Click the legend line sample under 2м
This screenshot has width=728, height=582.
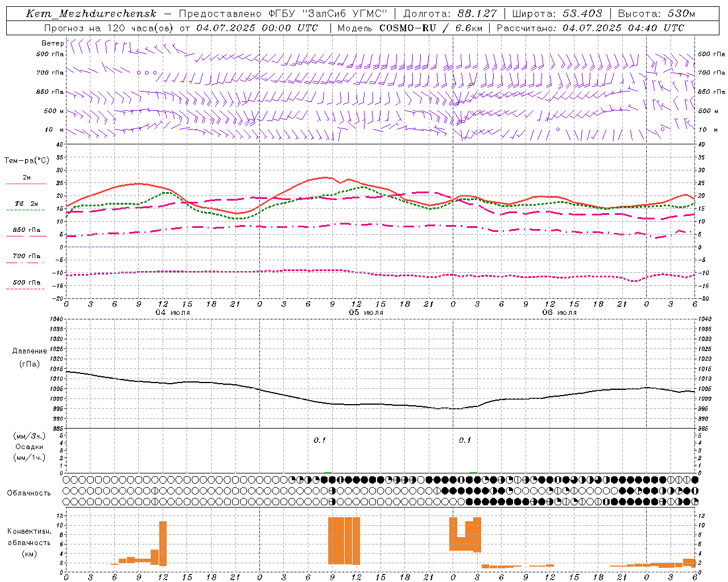(x=27, y=184)
